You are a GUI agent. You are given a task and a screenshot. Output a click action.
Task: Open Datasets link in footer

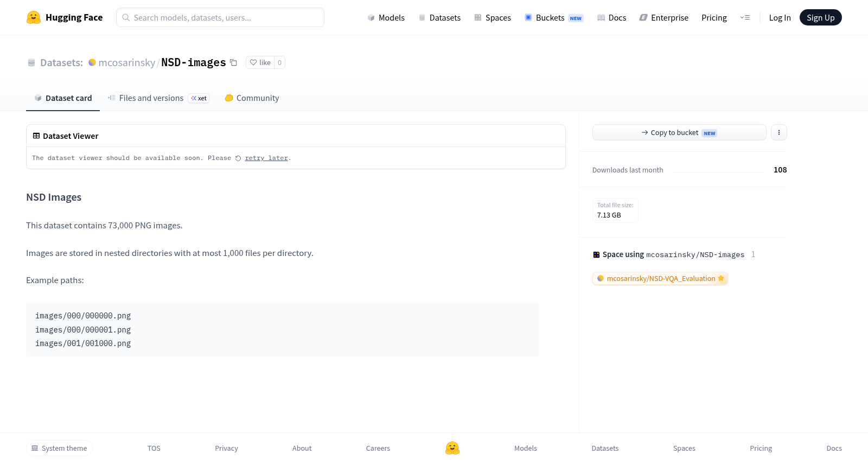[605, 448]
